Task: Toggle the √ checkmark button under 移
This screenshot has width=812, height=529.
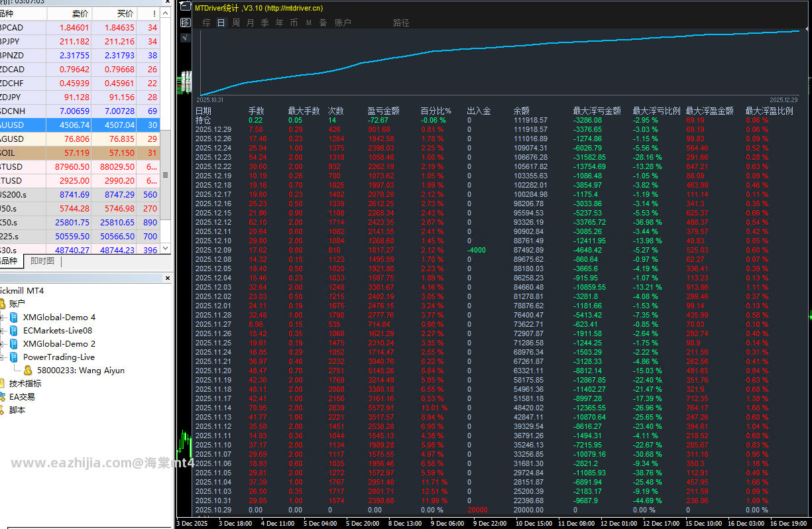Action: click(x=185, y=37)
